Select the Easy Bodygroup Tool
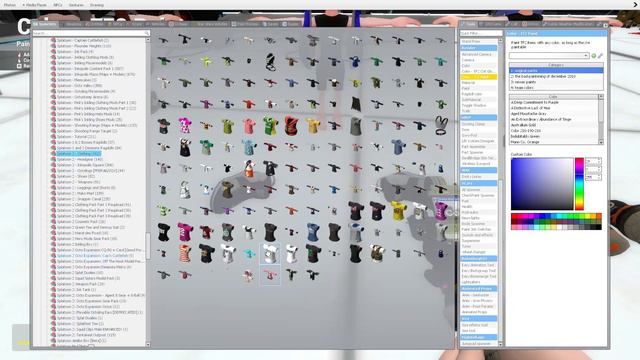 (478, 271)
